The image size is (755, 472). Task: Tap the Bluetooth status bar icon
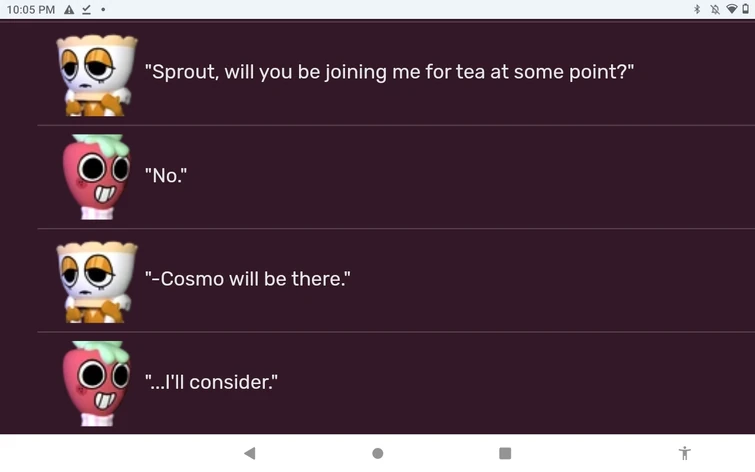[697, 9]
